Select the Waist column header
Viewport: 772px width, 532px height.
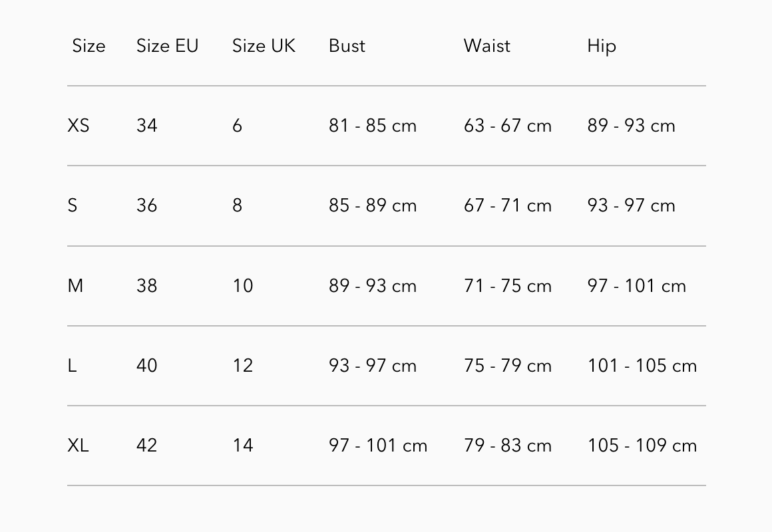[486, 46]
